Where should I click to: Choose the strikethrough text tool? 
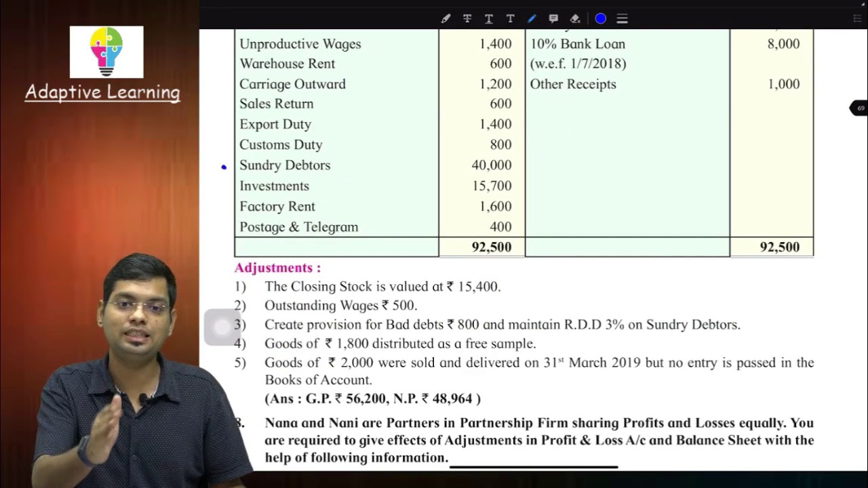(x=467, y=19)
